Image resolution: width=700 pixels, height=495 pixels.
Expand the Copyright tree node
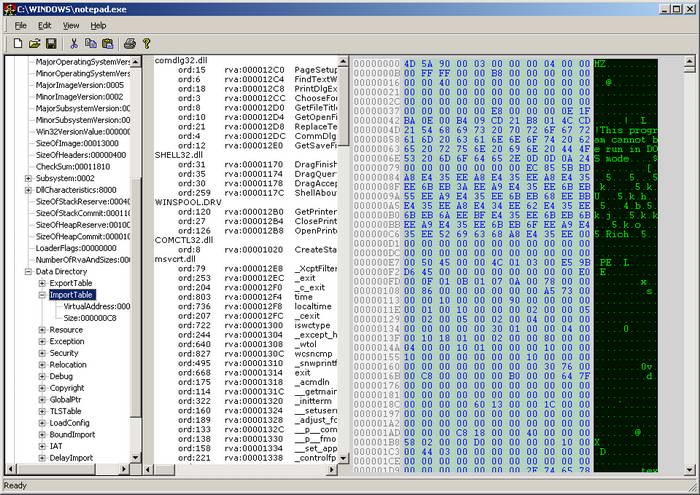pos(42,388)
